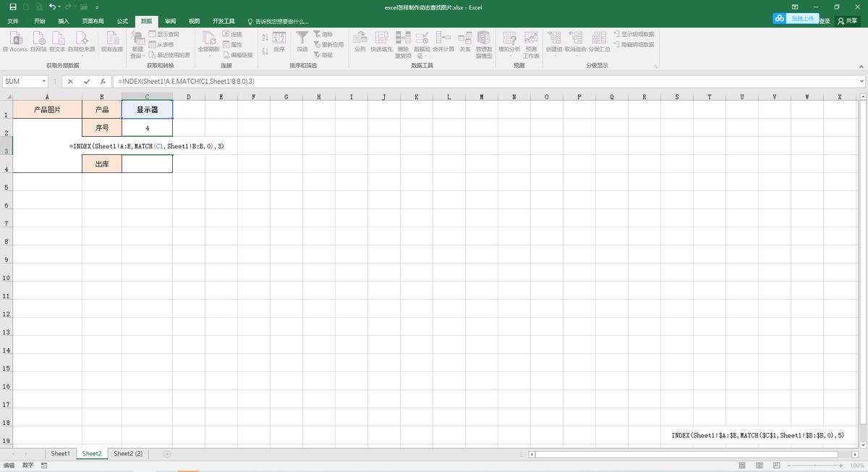Open the 公式 ribbon tab
The image size is (868, 472).
[122, 22]
